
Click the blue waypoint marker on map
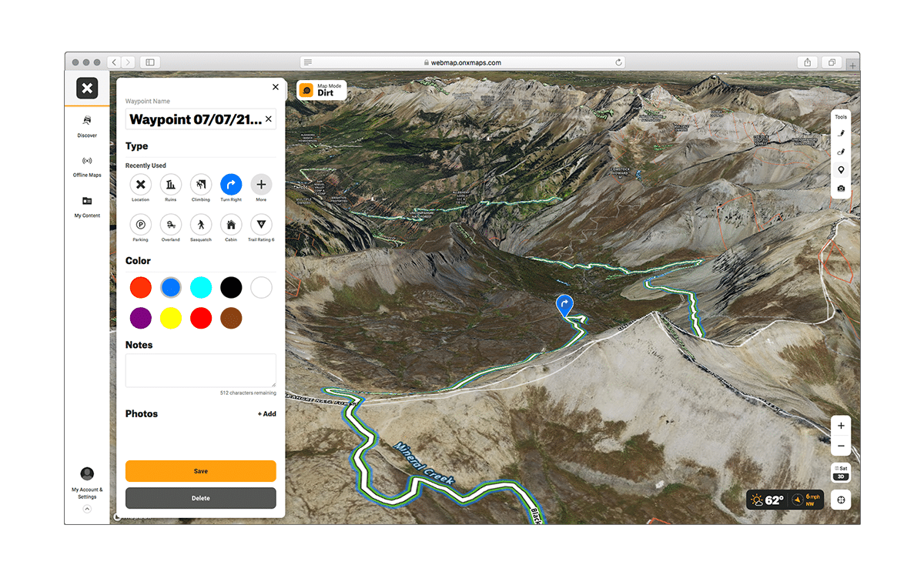point(564,306)
